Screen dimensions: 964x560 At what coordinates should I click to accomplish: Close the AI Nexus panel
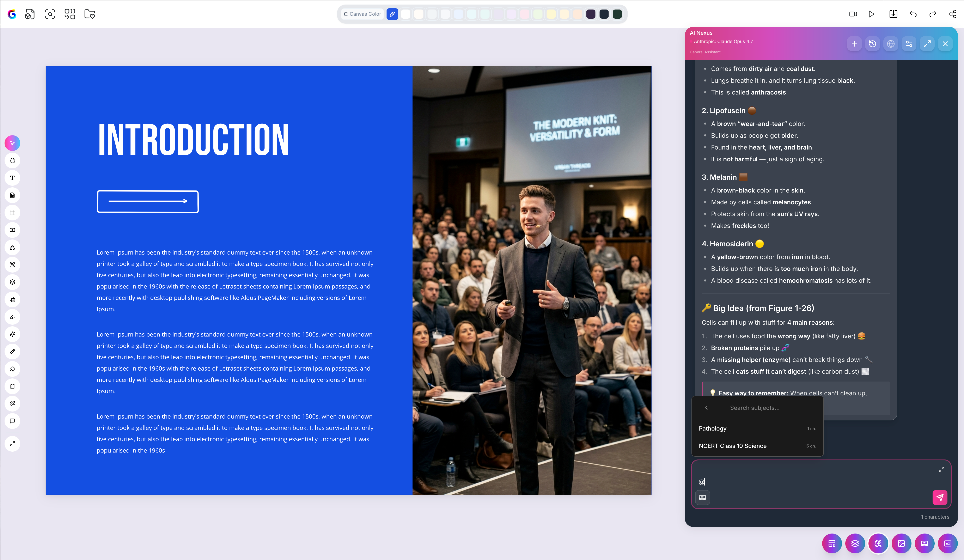(x=945, y=44)
